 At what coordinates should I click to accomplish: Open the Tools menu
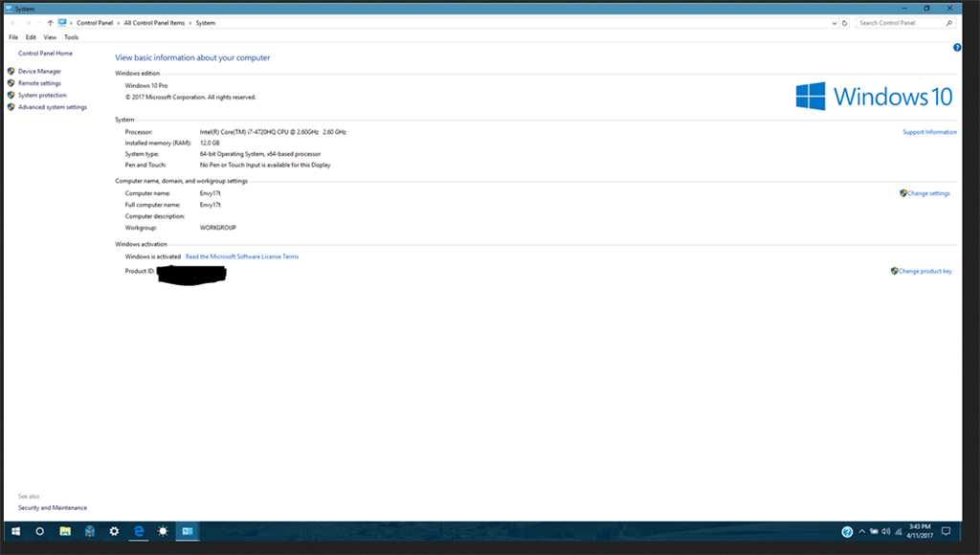[x=71, y=37]
